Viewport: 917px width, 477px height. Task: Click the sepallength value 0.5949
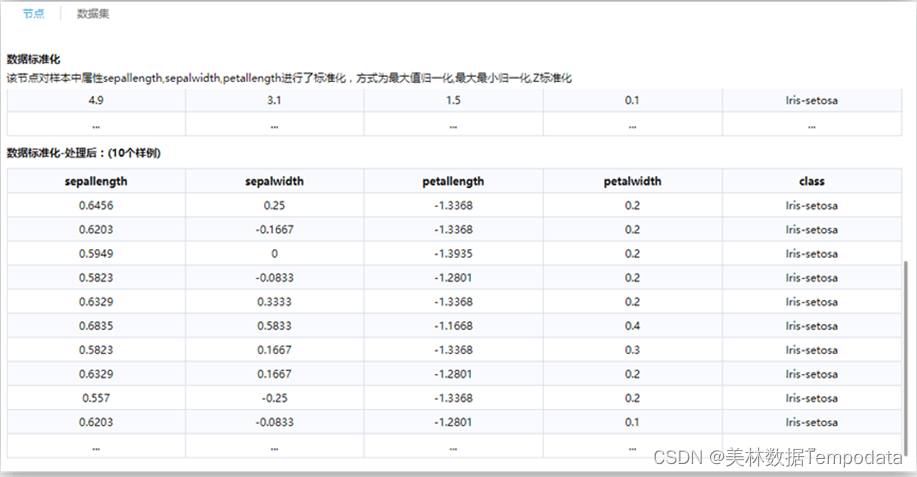[x=96, y=254]
